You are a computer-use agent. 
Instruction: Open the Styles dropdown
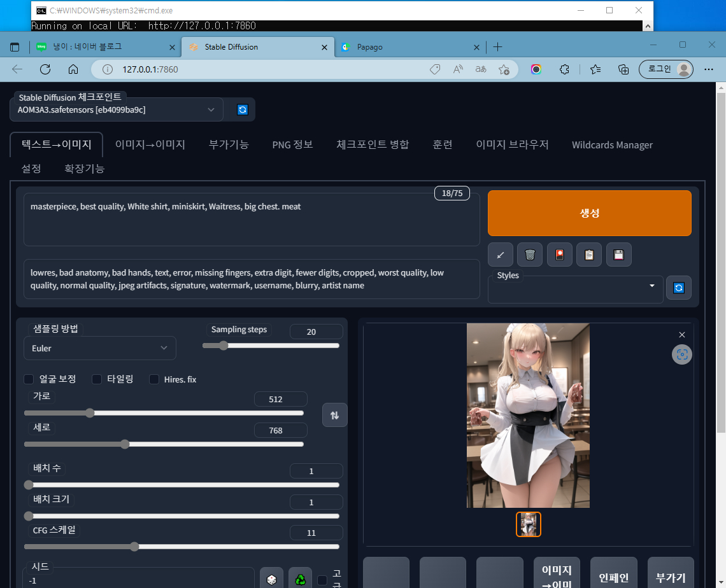(x=576, y=289)
